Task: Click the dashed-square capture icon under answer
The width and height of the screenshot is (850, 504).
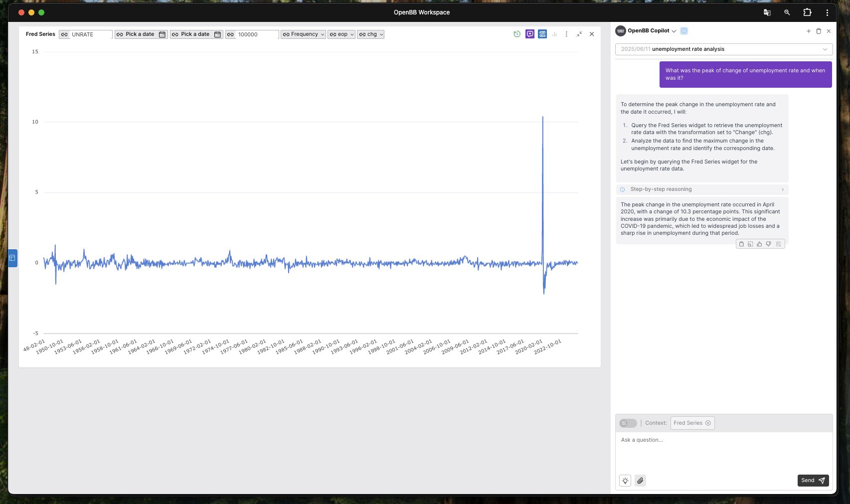Action: (x=750, y=244)
